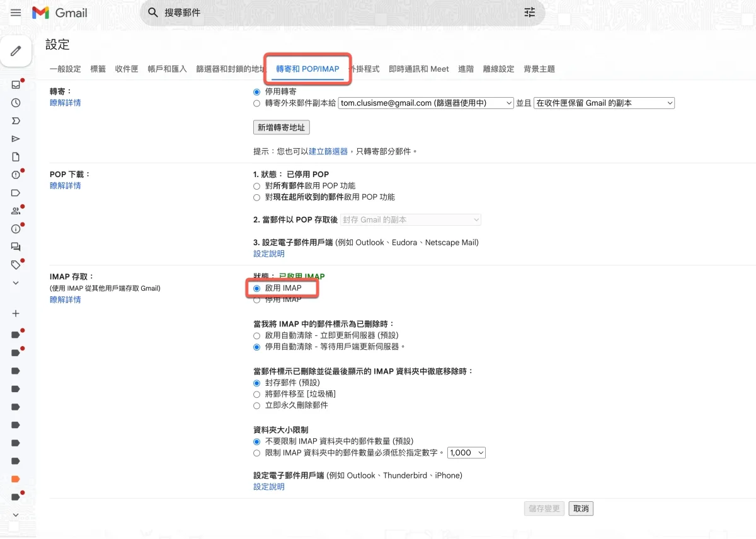Viewport: 756px width, 539px height.
Task: Select 對現在起所收到的郵件啟用 POP radio
Action: pos(256,197)
